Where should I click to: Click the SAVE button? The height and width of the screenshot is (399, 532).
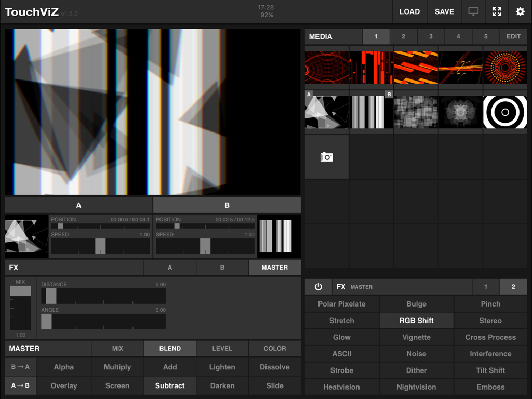pos(444,11)
